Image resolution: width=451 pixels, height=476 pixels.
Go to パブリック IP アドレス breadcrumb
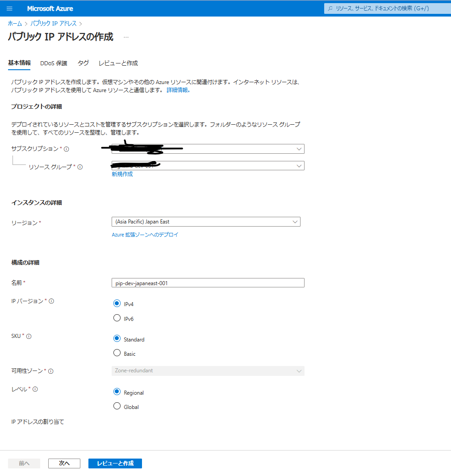54,23
